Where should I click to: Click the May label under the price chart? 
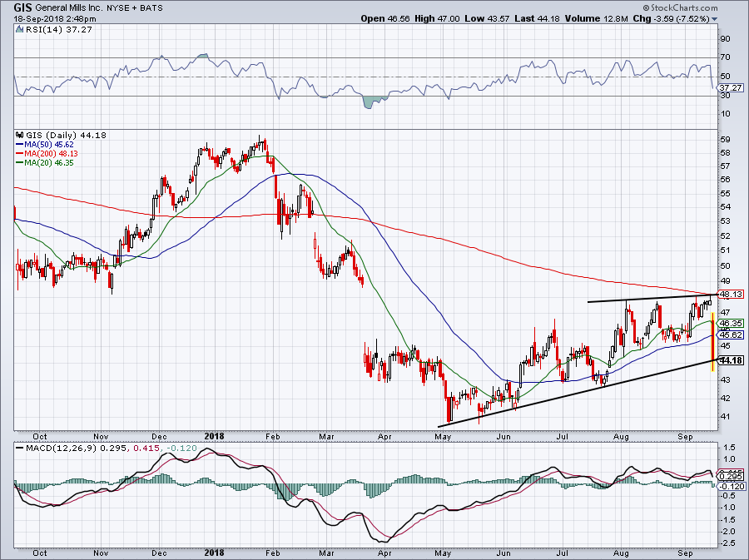[443, 436]
